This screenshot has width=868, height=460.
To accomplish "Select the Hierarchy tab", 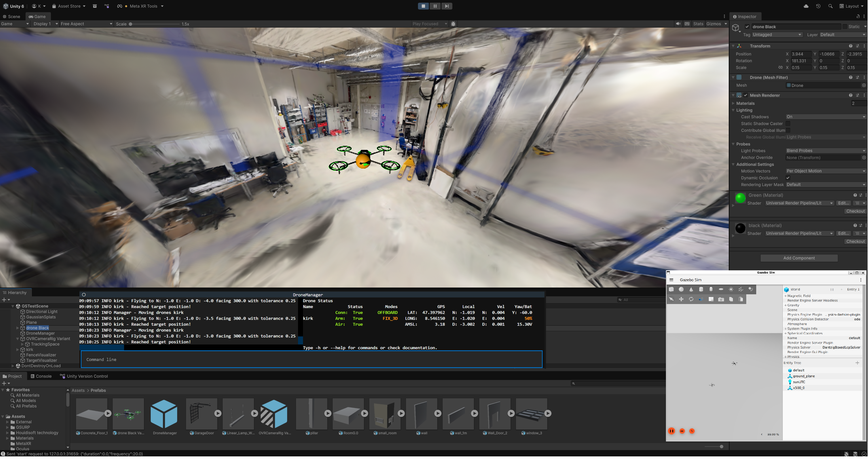I will point(15,293).
